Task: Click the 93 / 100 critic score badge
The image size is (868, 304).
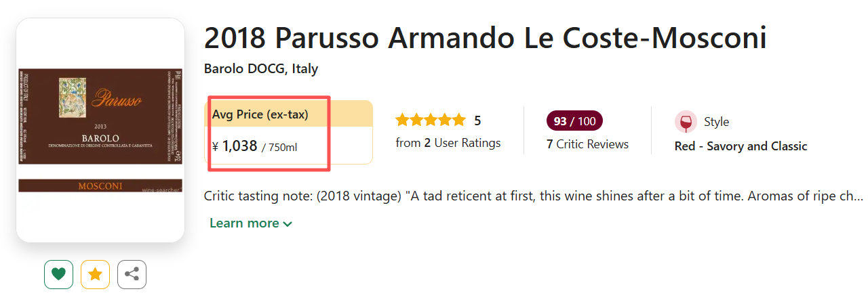Action: (574, 121)
